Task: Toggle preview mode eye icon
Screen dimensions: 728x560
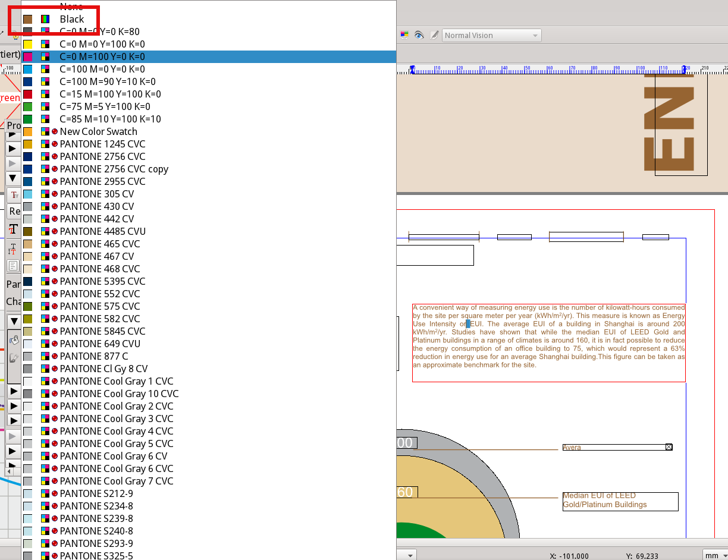Action: pos(419,35)
